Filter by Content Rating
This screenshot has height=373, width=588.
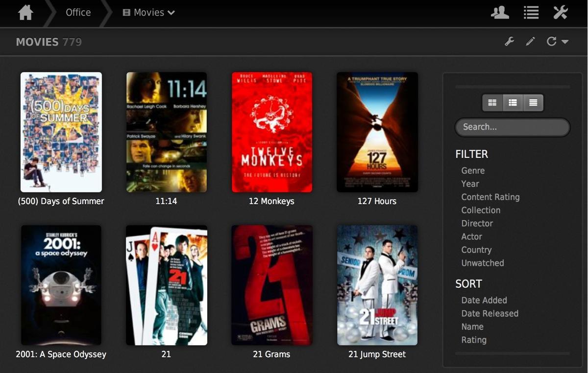[490, 197]
